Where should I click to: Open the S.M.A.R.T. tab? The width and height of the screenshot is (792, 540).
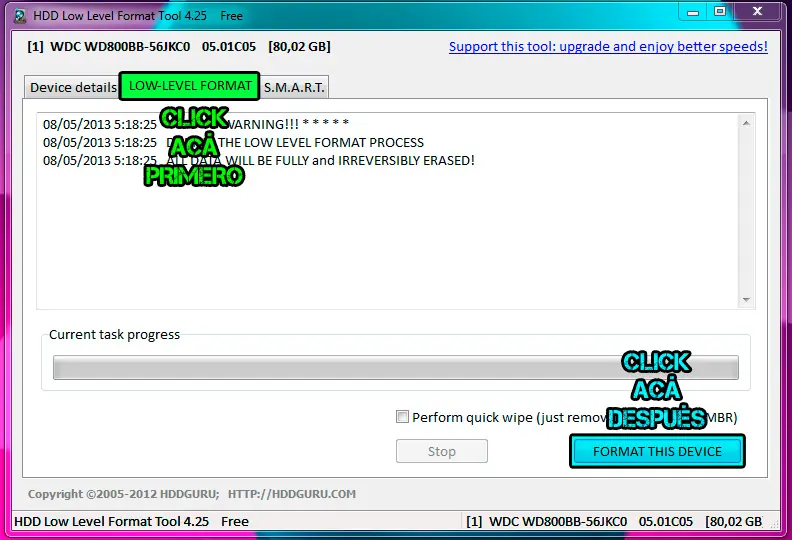coord(294,87)
